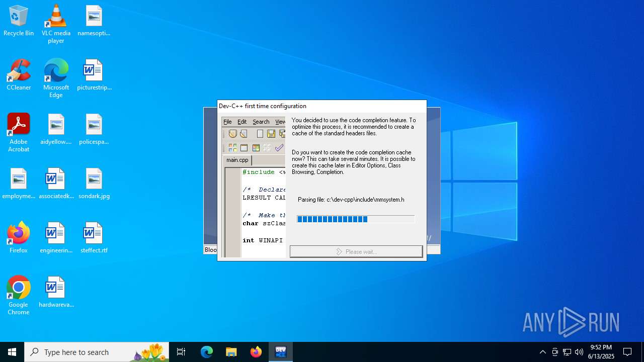Open the volume control in system tray
This screenshot has height=362, width=644.
click(579, 352)
